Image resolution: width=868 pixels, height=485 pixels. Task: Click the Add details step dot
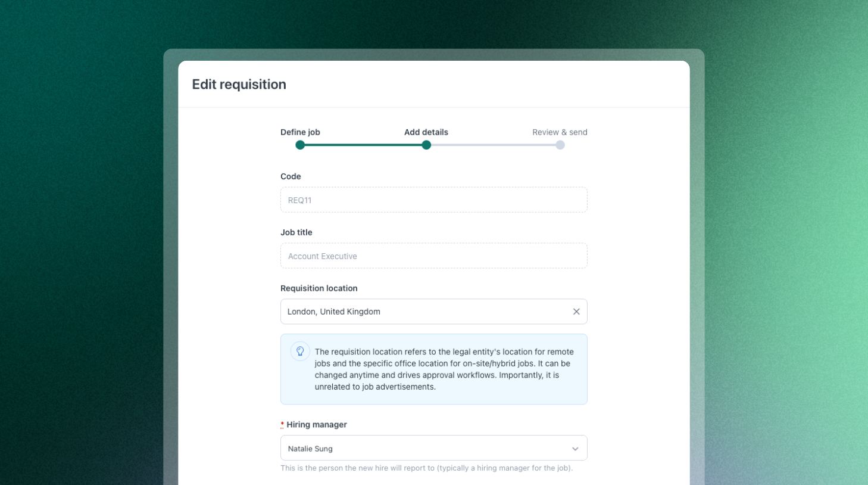click(x=426, y=145)
